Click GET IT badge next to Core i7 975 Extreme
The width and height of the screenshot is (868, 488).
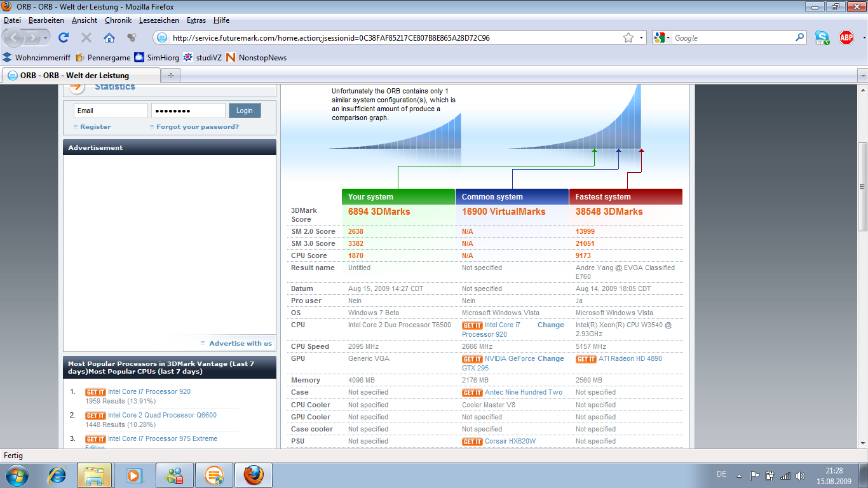96,439
